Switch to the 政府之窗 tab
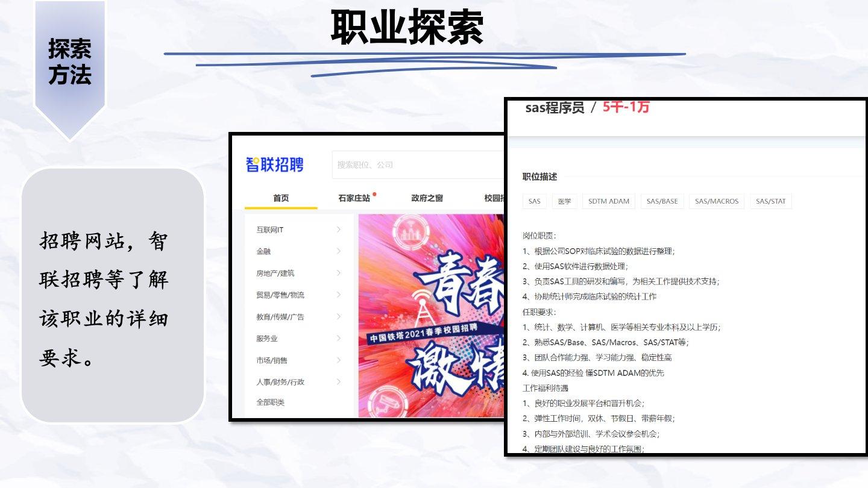 click(427, 198)
